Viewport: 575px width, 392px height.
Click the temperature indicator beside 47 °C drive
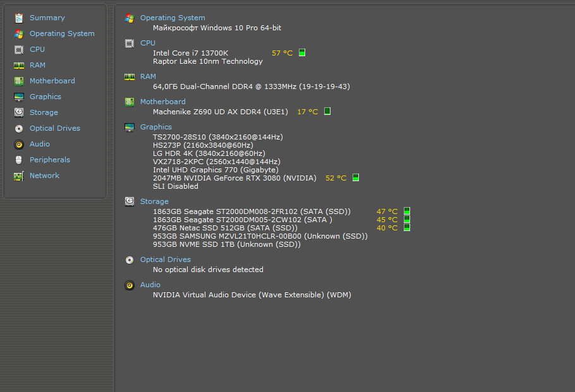[x=407, y=211]
